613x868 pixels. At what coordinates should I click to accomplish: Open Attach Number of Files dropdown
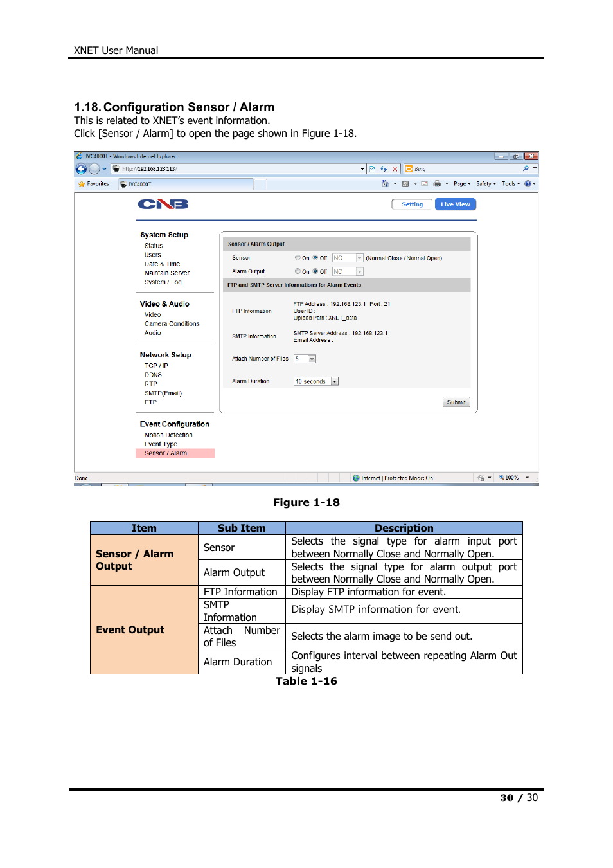point(305,359)
